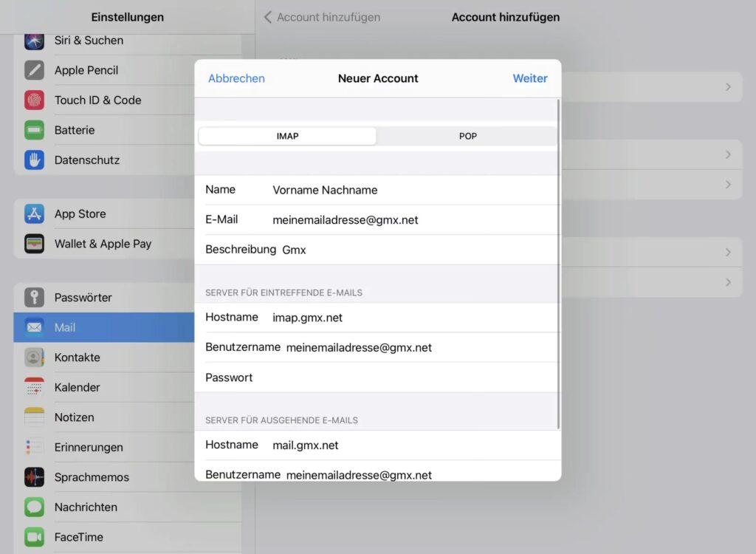756x554 pixels.
Task: Tap the green Batterie icon
Action: pos(34,130)
